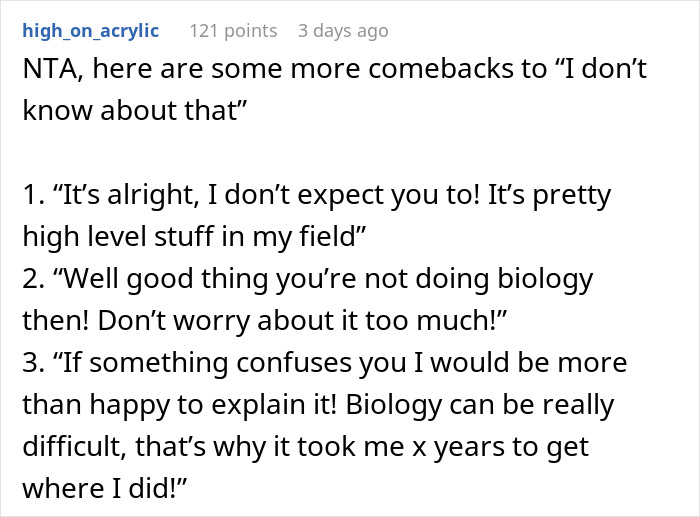Click the number 3 of the third comeback
This screenshot has width=700, height=517.
tap(28, 361)
